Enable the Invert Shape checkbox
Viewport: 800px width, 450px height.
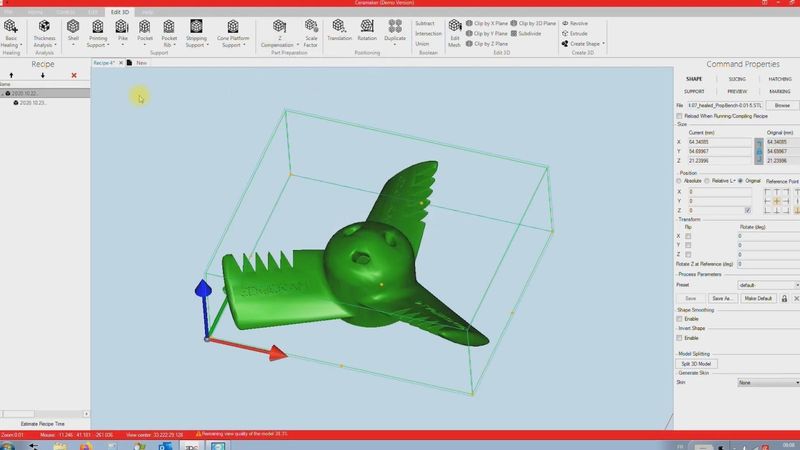pos(680,338)
